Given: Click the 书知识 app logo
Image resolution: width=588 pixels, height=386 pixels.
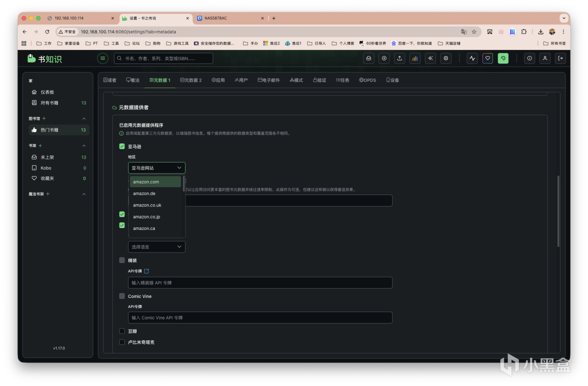Looking at the screenshot, I should pyautogui.click(x=44, y=59).
